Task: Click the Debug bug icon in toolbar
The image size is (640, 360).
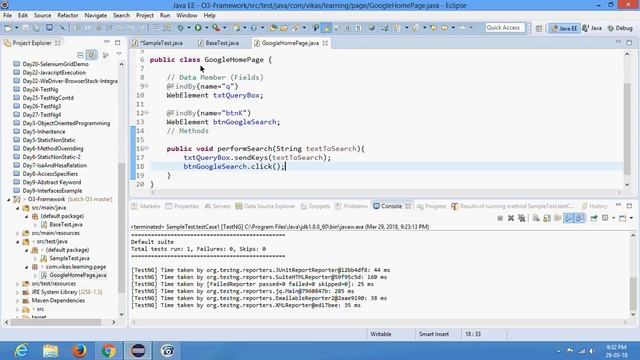Action: tap(180, 28)
